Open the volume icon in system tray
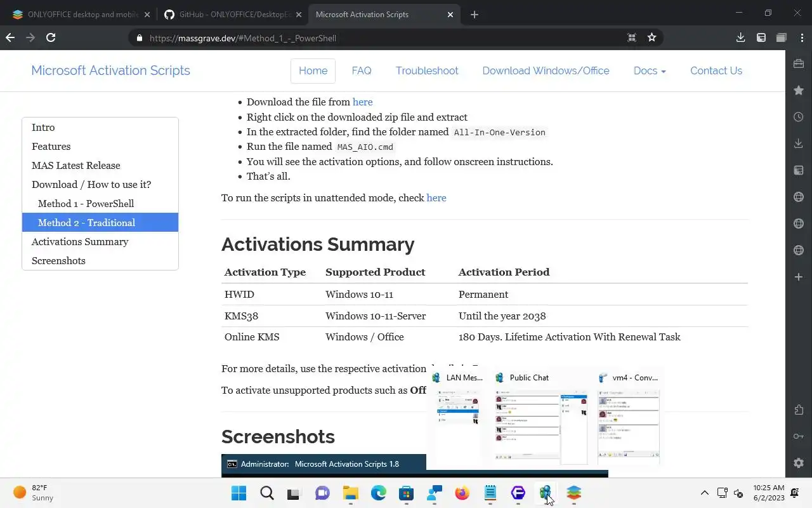Viewport: 812px width, 508px height. (x=738, y=493)
